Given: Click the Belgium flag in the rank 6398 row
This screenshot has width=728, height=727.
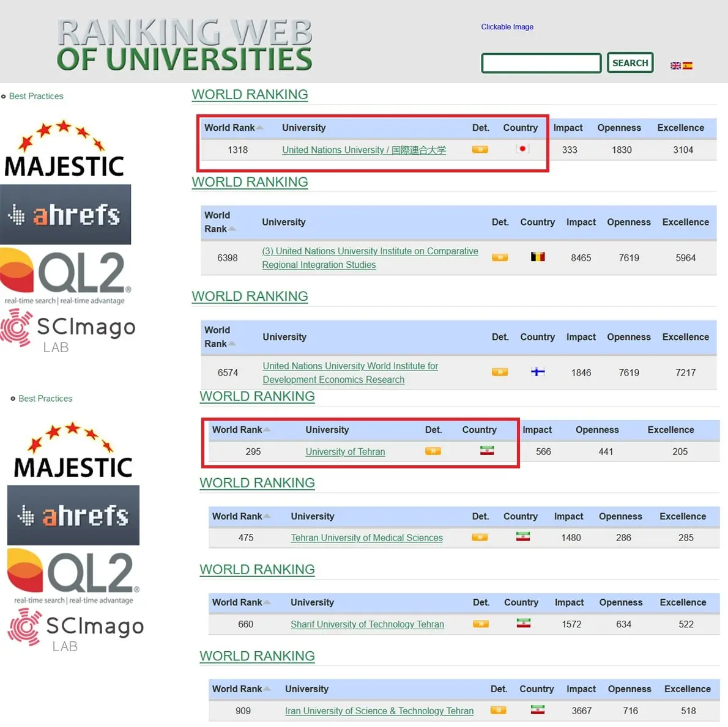Looking at the screenshot, I should click(x=537, y=257).
